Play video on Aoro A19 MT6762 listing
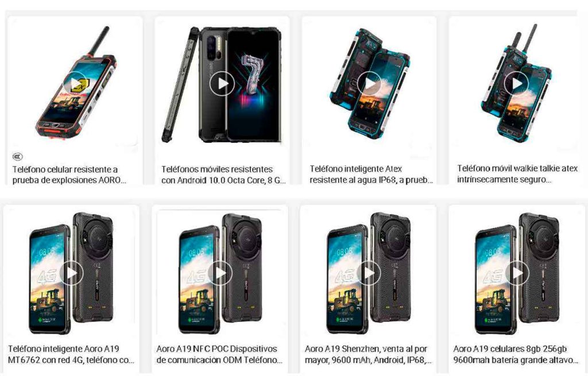 71,273
